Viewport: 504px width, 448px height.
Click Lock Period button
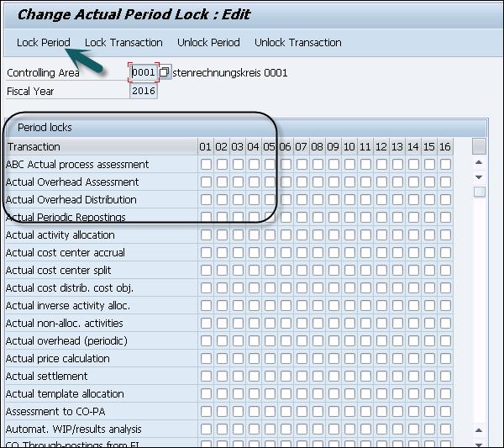click(44, 43)
